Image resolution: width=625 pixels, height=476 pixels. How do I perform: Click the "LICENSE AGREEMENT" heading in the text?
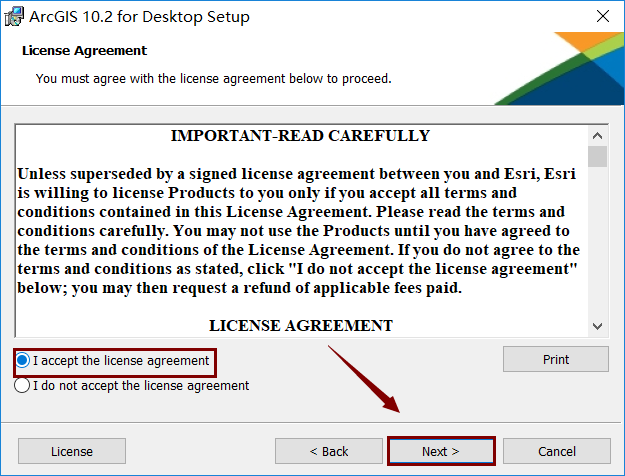(x=301, y=325)
